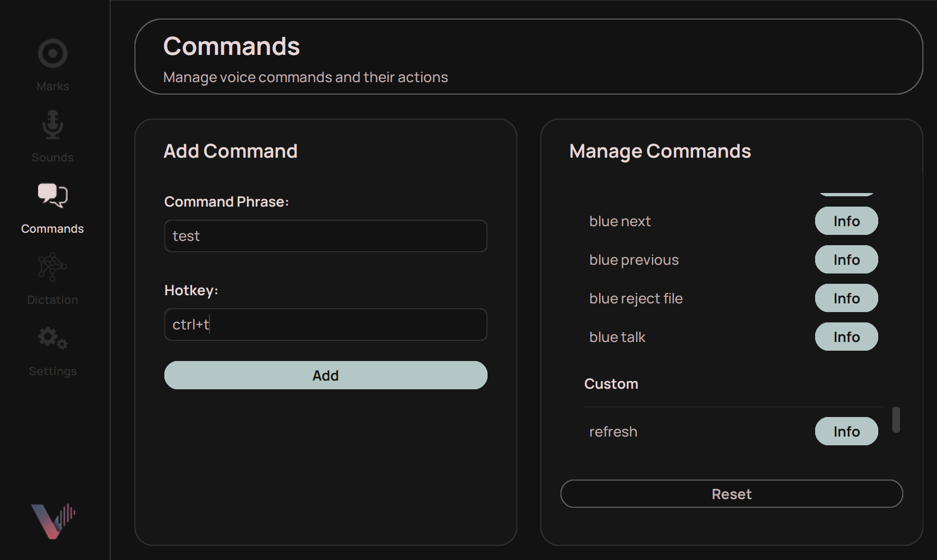Click the Commands speech-bubble icon
The image size is (937, 560).
click(x=52, y=196)
